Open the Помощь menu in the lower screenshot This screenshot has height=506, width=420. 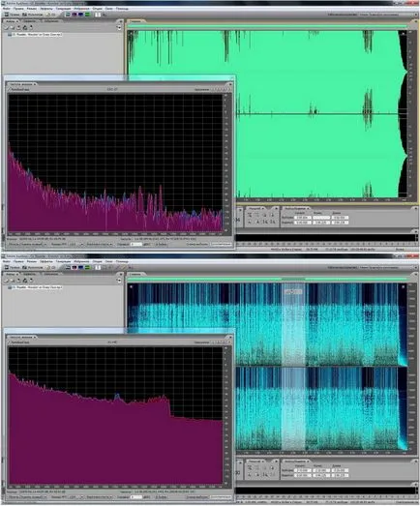coord(122,262)
